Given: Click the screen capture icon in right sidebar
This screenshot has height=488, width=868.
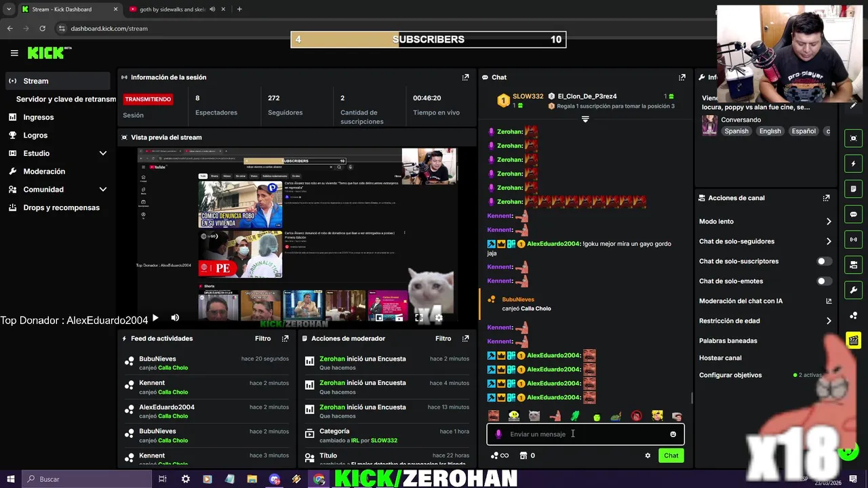Looking at the screenshot, I should tap(853, 138).
